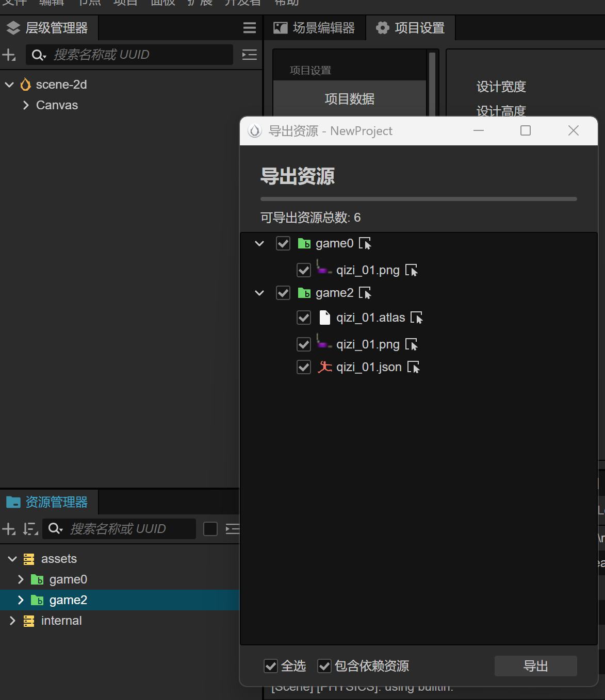Locate qizi_01.png under game2

click(x=412, y=344)
